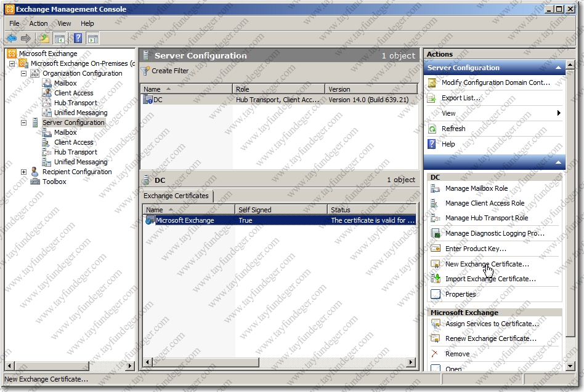Viewport: 584px width, 392px height.
Task: Sort servers by the Name column header
Action: pos(186,89)
